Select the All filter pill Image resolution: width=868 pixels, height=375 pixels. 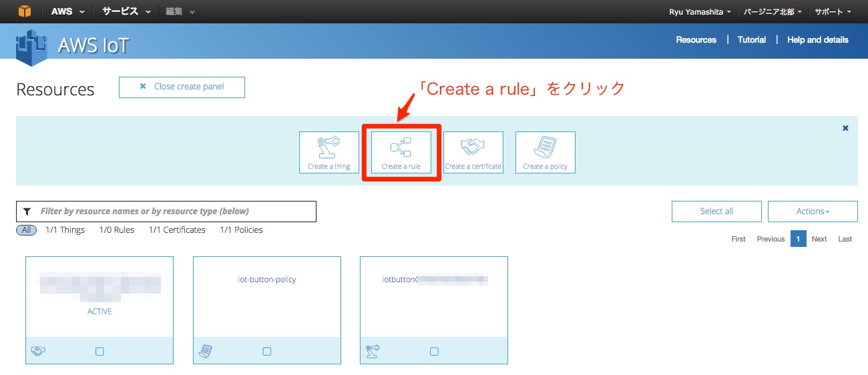pos(26,230)
